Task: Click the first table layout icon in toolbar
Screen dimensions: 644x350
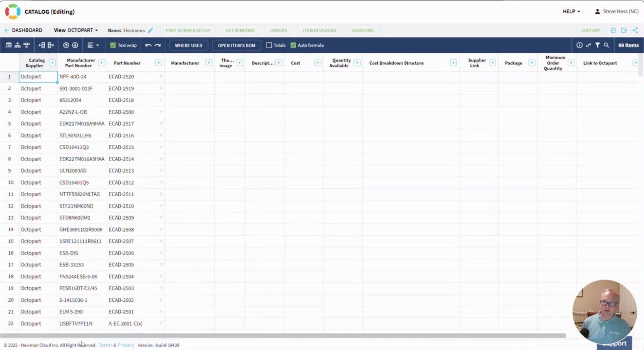Action: [8, 45]
